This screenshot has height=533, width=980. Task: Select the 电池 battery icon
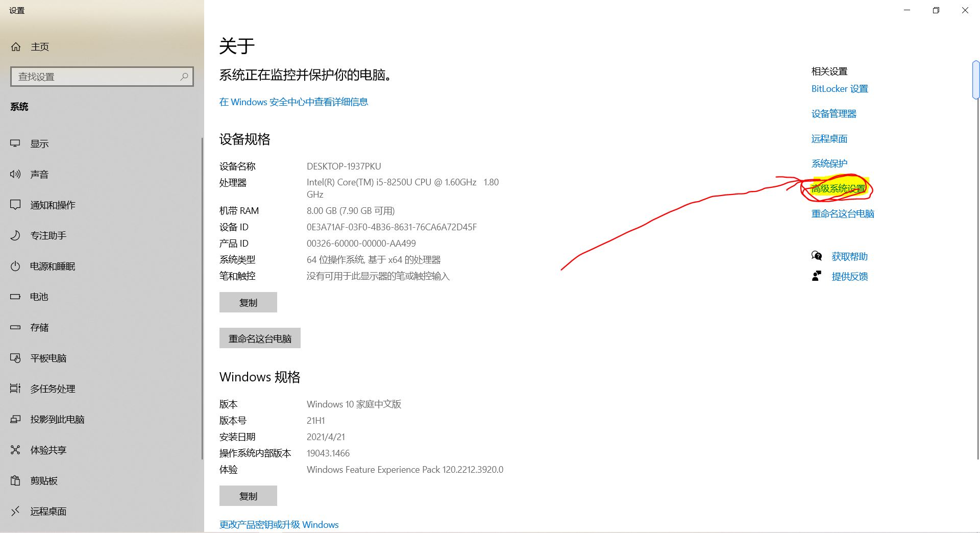coord(15,297)
